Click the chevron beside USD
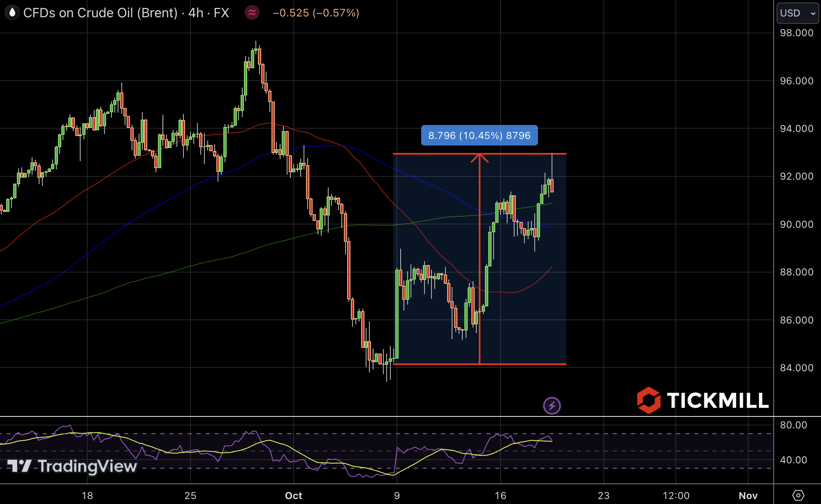 click(x=813, y=14)
